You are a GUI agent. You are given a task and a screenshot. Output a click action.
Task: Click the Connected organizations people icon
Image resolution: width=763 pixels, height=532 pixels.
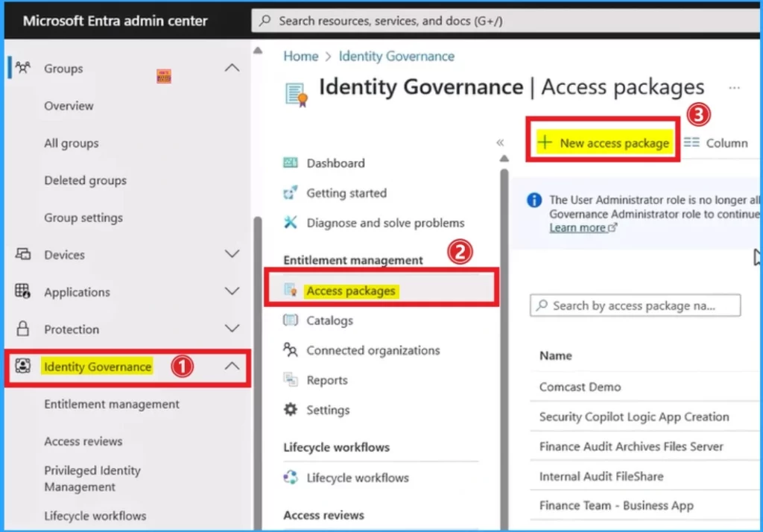pyautogui.click(x=291, y=349)
